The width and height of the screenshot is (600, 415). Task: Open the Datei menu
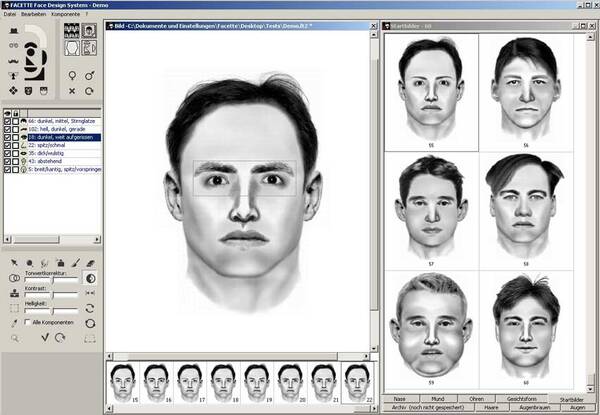click(x=10, y=14)
